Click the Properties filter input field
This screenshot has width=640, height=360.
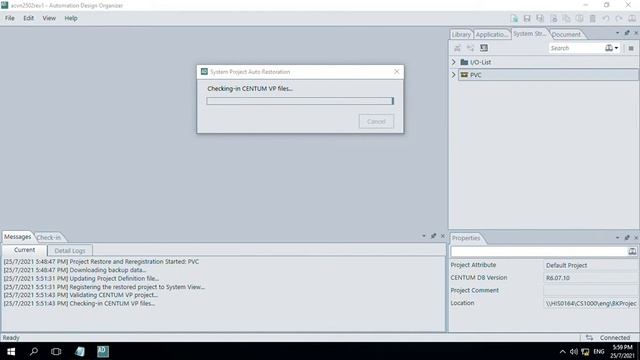click(x=539, y=251)
